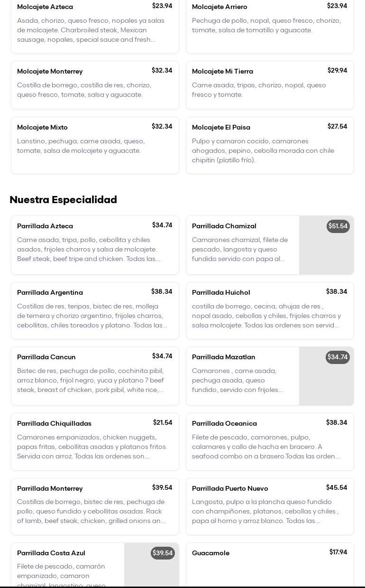Click the Nuestra Especialidad section heading
The image size is (365, 588).
pos(64,200)
